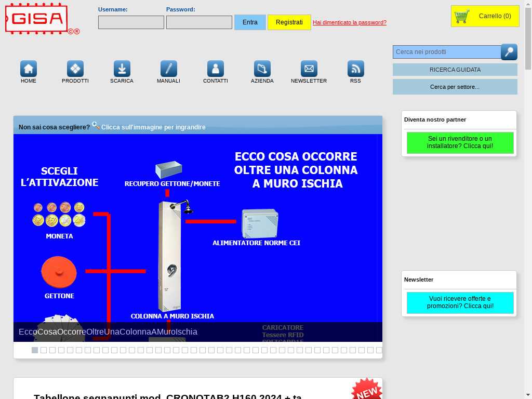
Task: Open the RSS feed icon
Action: (x=355, y=69)
